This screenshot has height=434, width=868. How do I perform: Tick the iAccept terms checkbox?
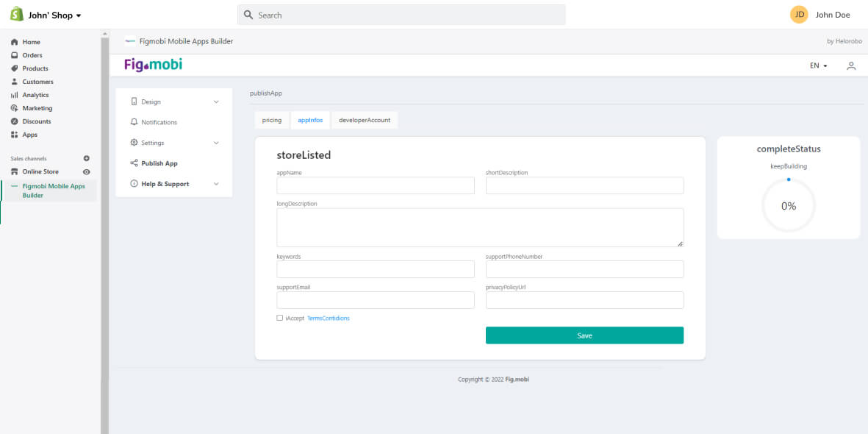[x=279, y=318]
